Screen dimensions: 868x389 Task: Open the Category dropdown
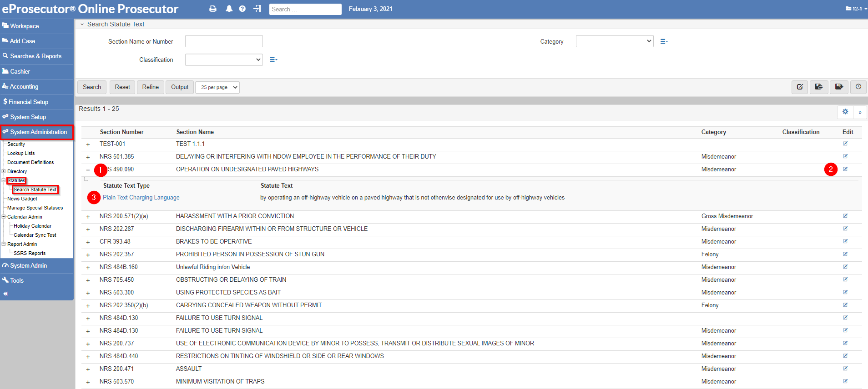(x=615, y=41)
